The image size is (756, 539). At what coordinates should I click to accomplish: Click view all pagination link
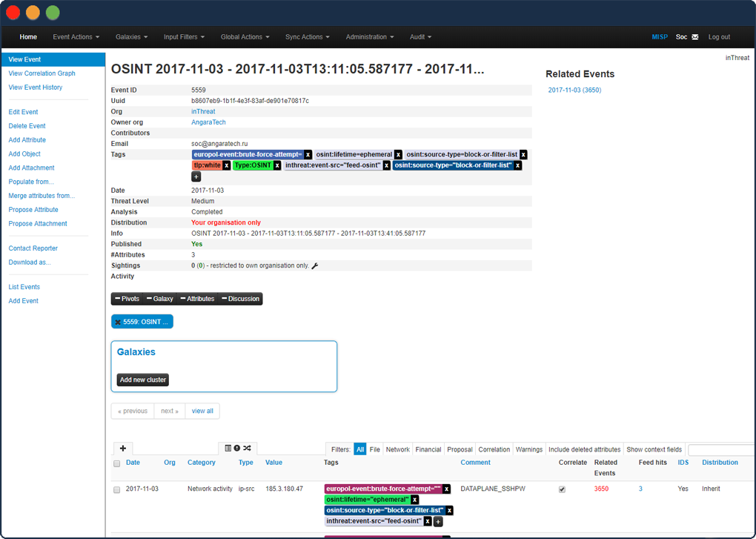(202, 411)
